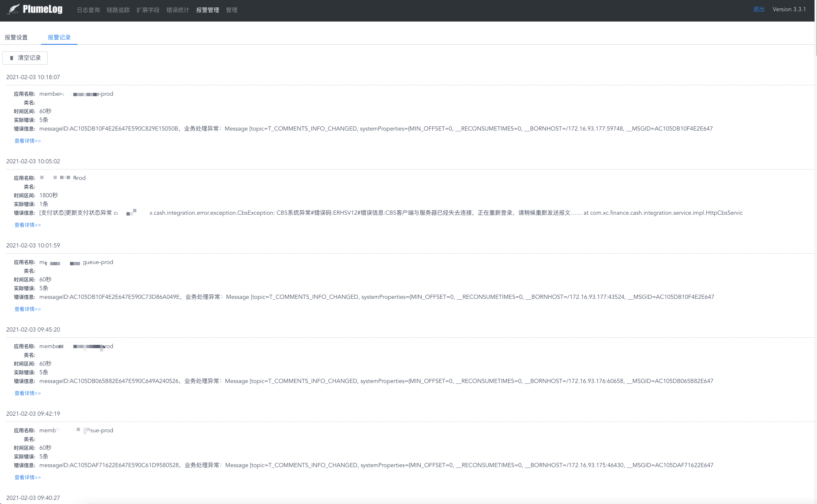Select 报警管理 in top navigation
The width and height of the screenshot is (817, 504).
208,10
